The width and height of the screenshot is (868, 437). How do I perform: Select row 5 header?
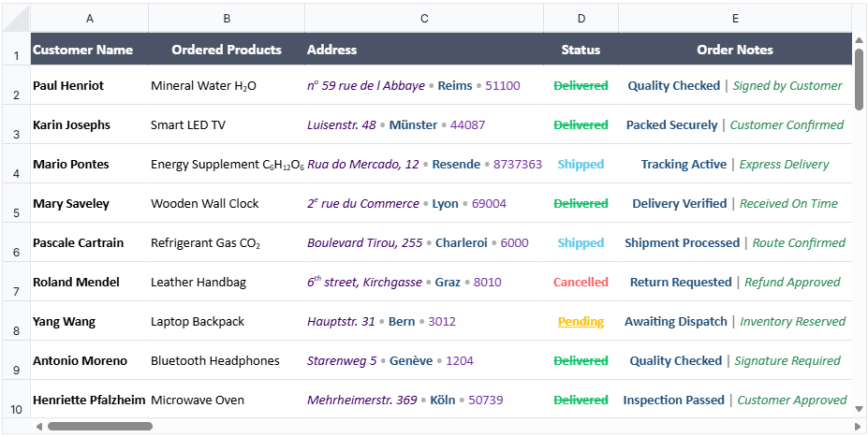[x=17, y=203]
